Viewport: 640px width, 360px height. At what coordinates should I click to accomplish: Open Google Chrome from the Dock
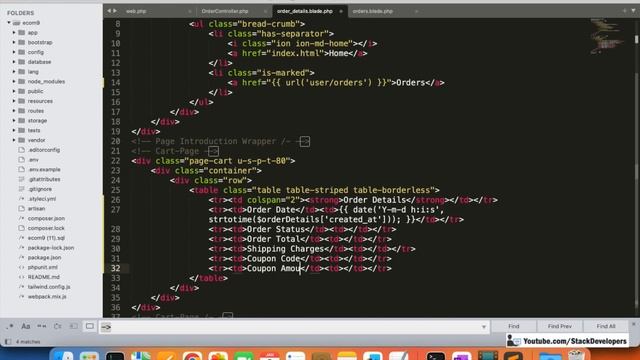pos(192,355)
